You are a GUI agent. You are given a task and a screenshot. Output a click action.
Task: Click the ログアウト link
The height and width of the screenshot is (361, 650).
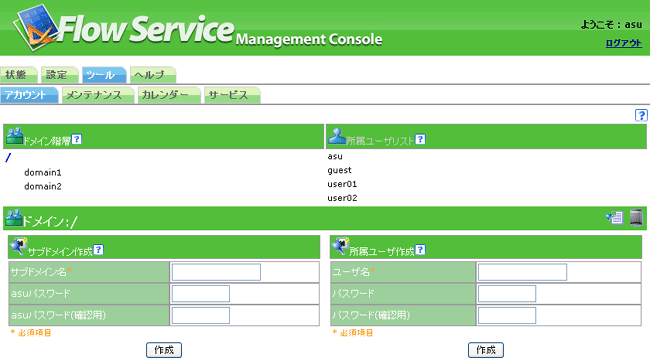pyautogui.click(x=623, y=43)
